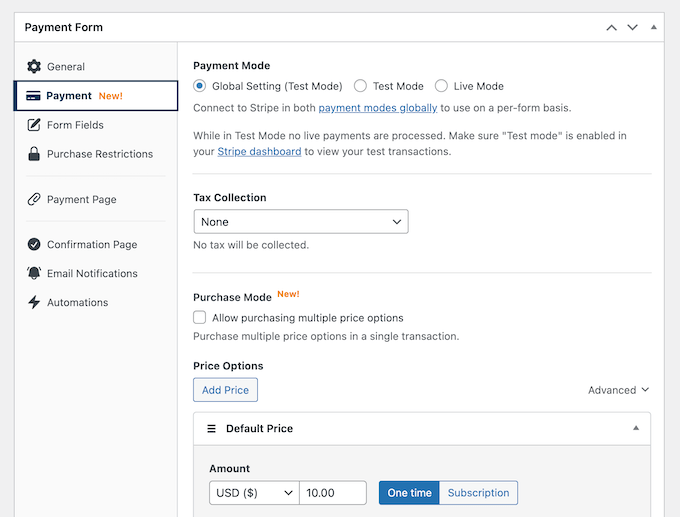Viewport: 680px width, 517px height.
Task: Click the Price Options heading
Action: point(228,366)
